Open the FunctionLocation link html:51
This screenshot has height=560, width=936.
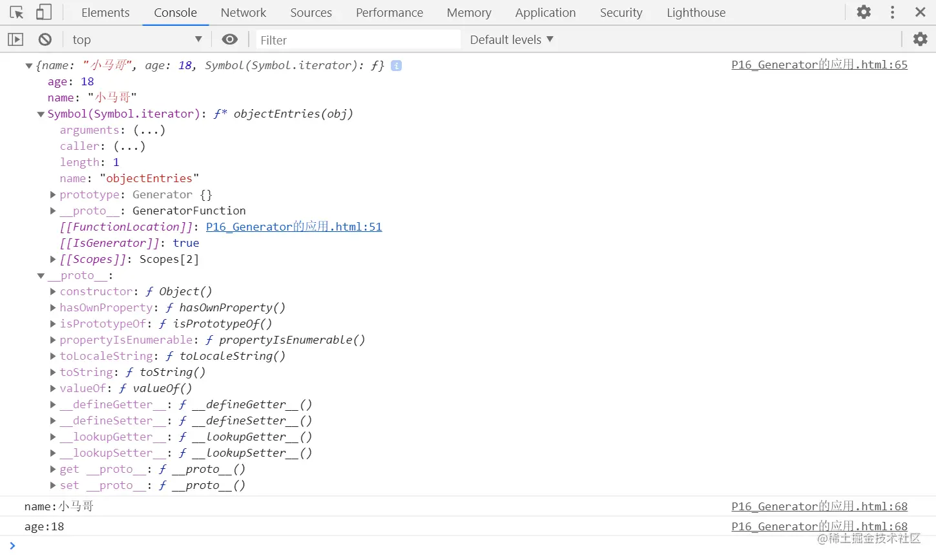294,227
